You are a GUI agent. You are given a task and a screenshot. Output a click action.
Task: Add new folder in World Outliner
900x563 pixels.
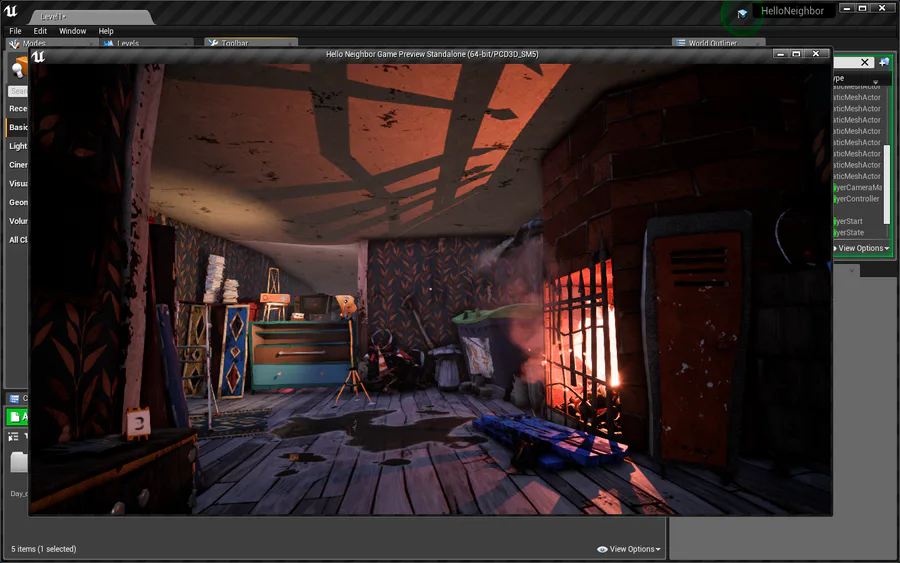(883, 62)
